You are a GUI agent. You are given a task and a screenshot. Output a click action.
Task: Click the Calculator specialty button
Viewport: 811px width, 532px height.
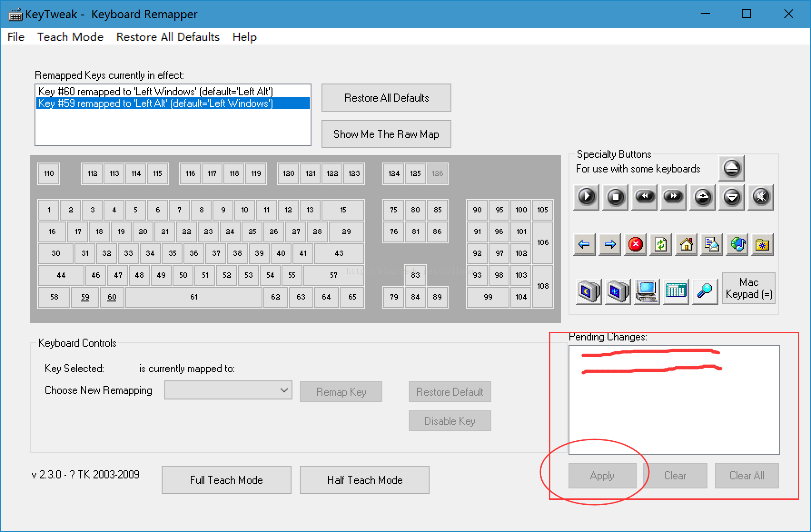coord(676,291)
